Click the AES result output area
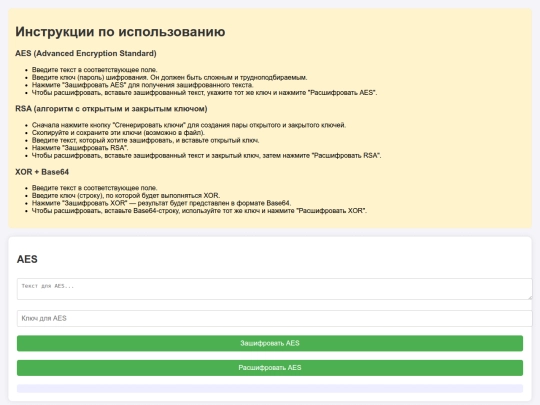This screenshot has height=405, width=540. [270, 388]
